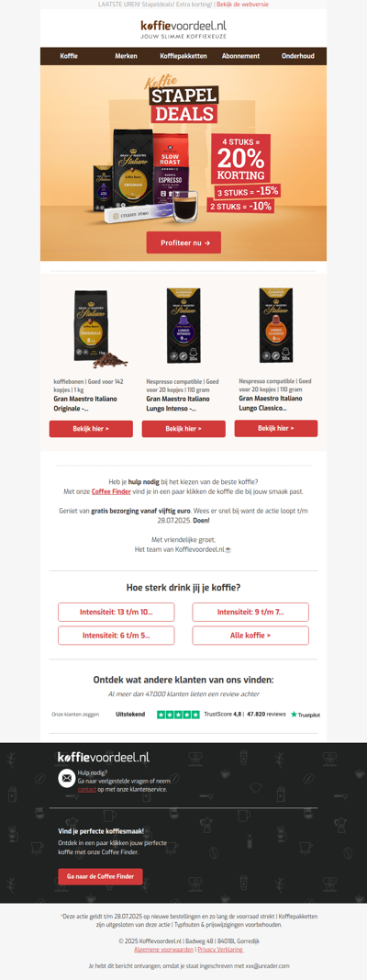Open the Koffie menu item
The image size is (367, 980).
[69, 56]
